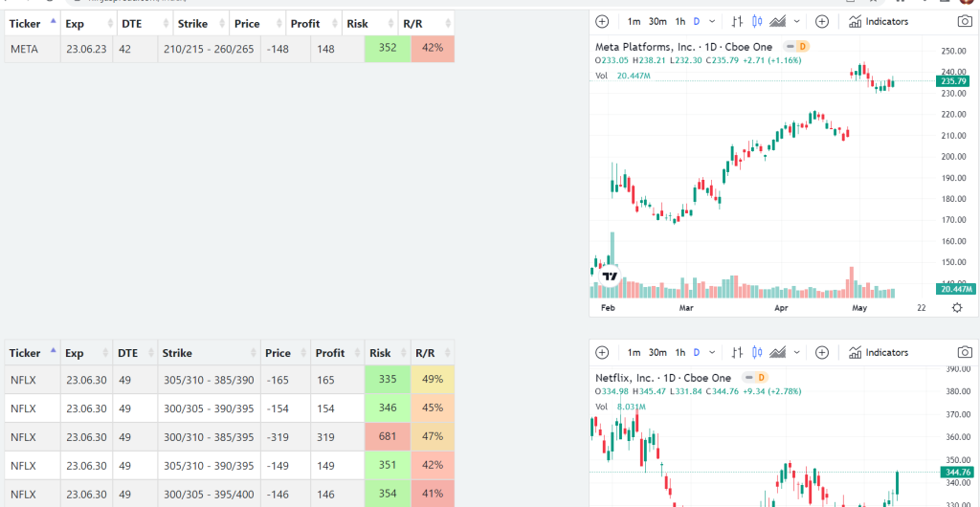Click the green 335 Risk cell for NFLX

pyautogui.click(x=388, y=380)
